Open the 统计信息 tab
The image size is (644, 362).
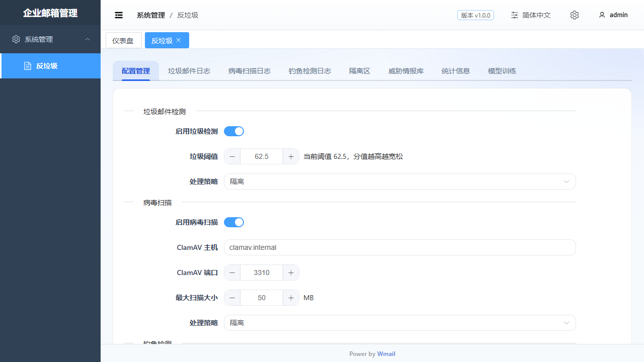456,71
